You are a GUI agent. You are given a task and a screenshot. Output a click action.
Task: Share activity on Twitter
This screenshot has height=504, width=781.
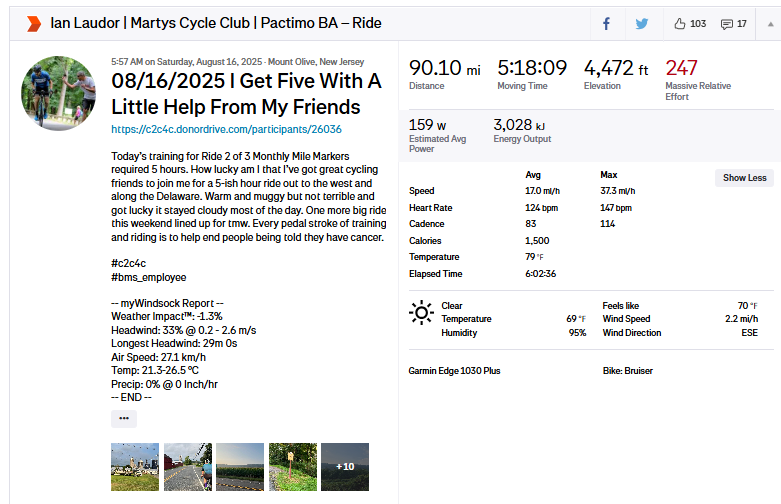[641, 23]
